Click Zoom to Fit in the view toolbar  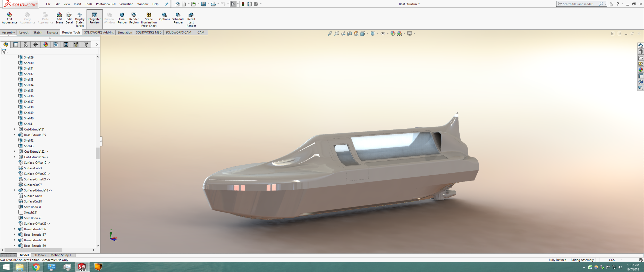click(330, 33)
